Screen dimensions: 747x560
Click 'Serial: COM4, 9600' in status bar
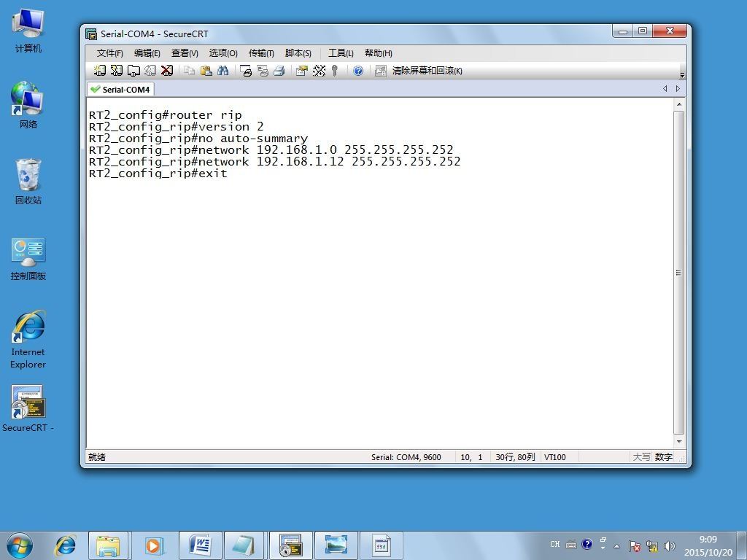[x=406, y=457]
